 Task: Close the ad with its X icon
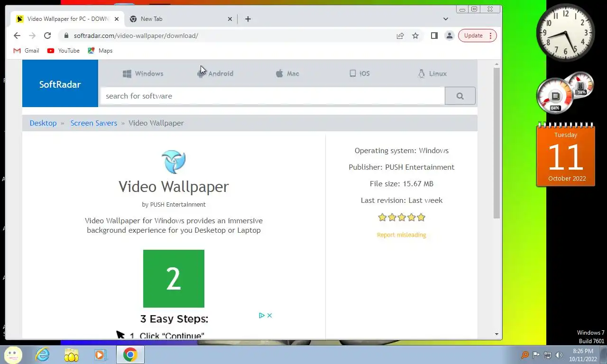tap(269, 315)
